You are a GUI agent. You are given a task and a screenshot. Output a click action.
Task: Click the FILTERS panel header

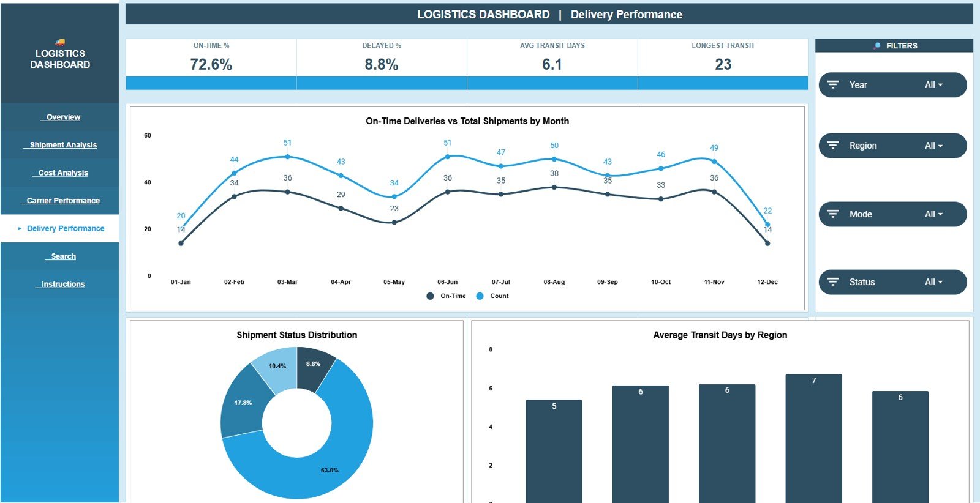click(x=894, y=46)
